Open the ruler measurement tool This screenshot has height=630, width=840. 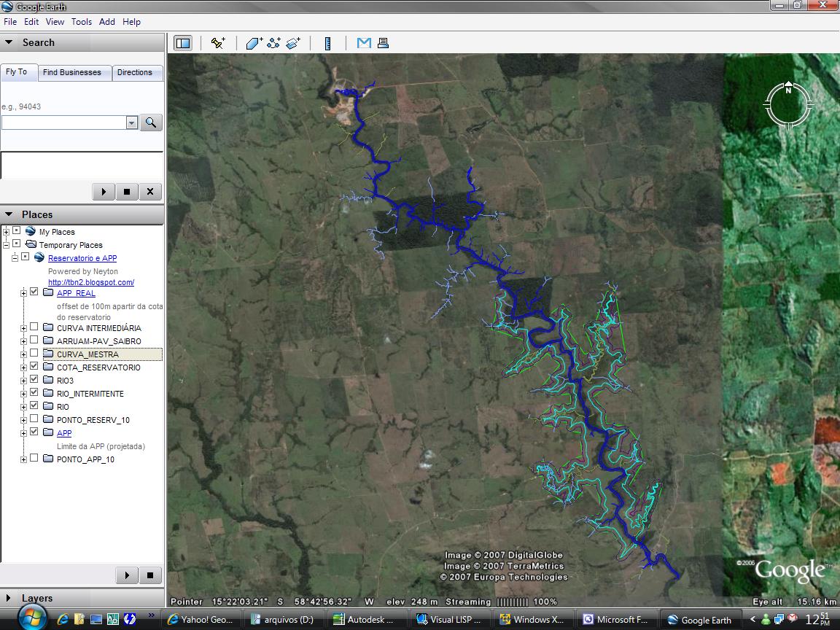click(x=327, y=44)
